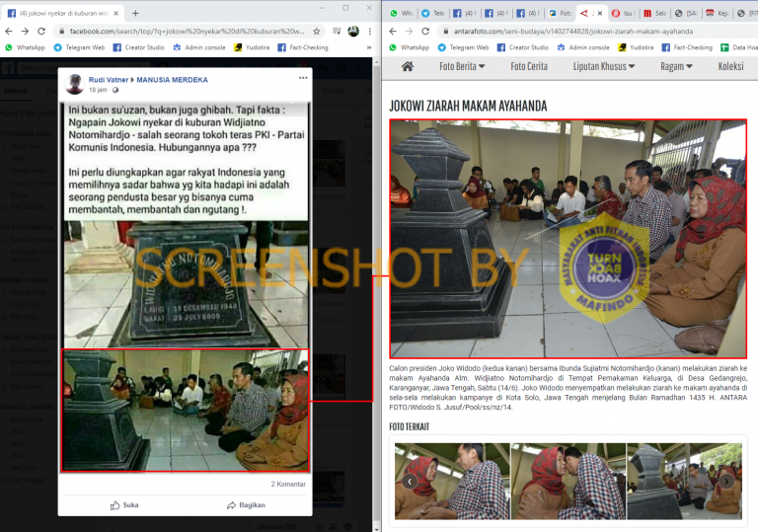Open the Rudi Vatner profile link
758x532 pixels.
pyautogui.click(x=109, y=80)
